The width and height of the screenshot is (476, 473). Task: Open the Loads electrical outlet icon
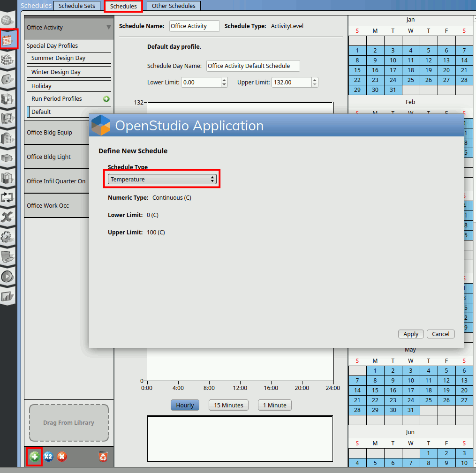[x=7, y=79]
